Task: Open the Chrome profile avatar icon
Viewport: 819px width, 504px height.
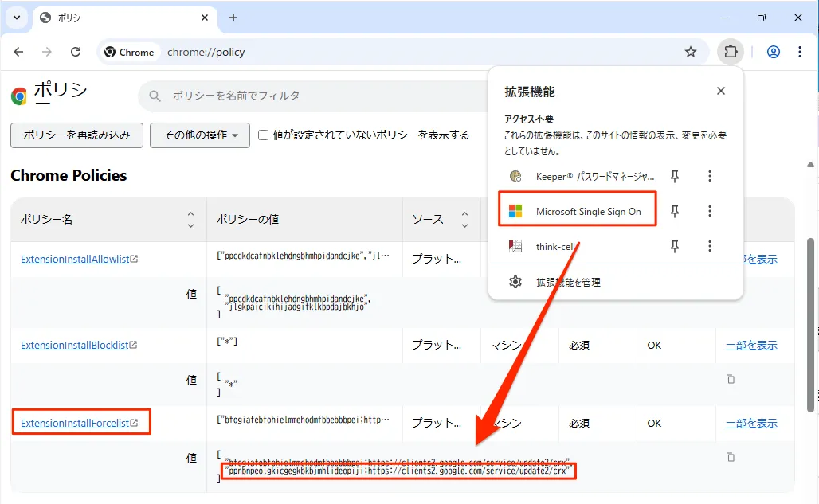Action: pyautogui.click(x=773, y=52)
